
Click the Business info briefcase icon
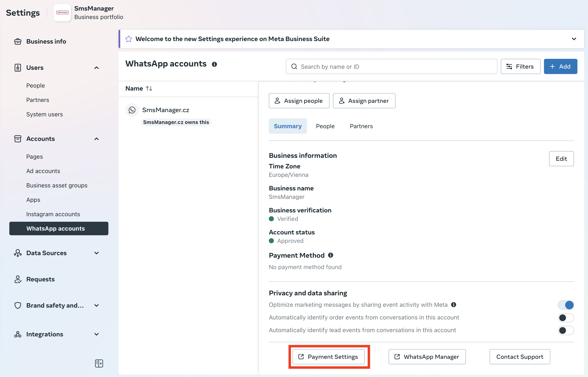tap(18, 41)
